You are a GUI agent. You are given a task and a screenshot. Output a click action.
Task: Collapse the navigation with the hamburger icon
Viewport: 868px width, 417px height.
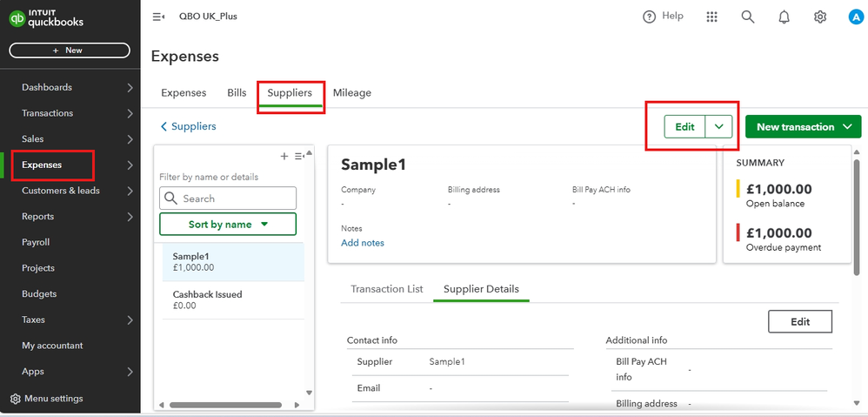coord(158,17)
